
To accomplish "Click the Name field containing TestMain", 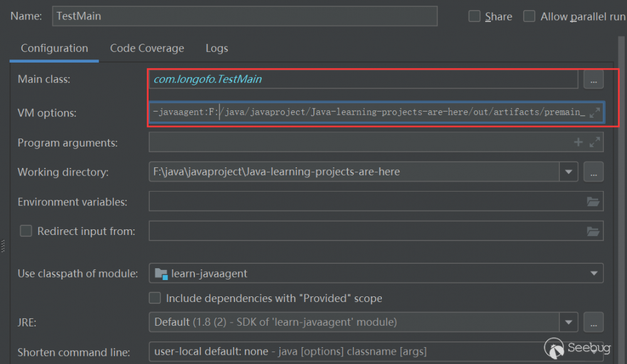I will coord(245,16).
